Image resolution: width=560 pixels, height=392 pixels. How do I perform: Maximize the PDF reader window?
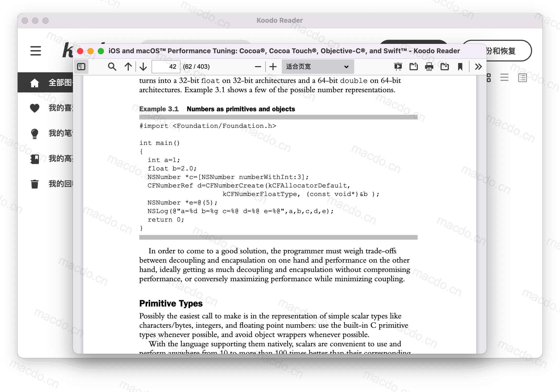(x=101, y=51)
